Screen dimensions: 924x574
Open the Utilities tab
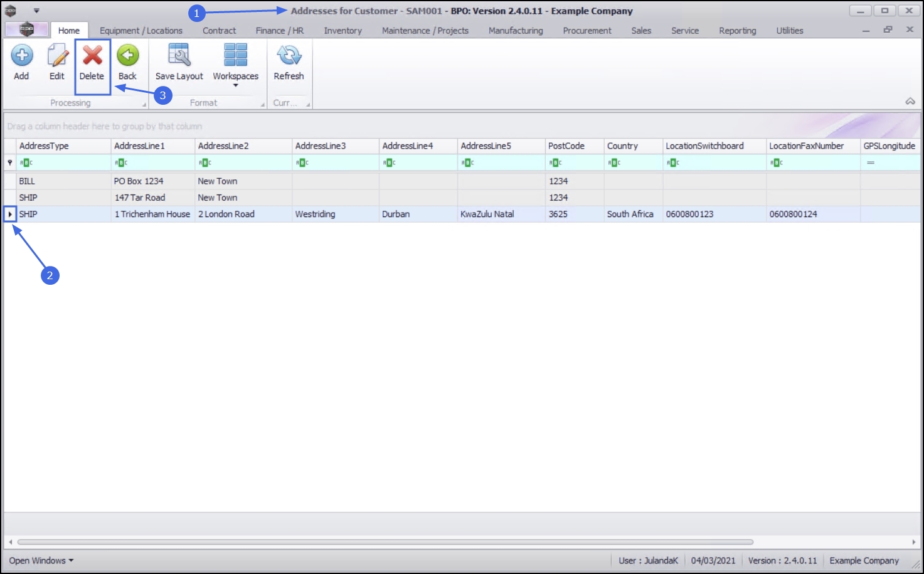(x=790, y=30)
